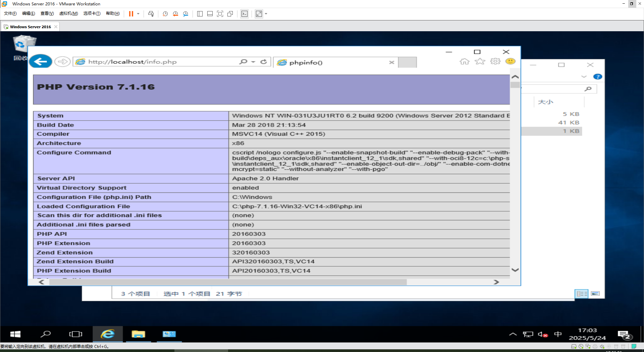Open the VMware console view
Image resolution: width=644 pixels, height=352 pixels.
[x=245, y=14]
